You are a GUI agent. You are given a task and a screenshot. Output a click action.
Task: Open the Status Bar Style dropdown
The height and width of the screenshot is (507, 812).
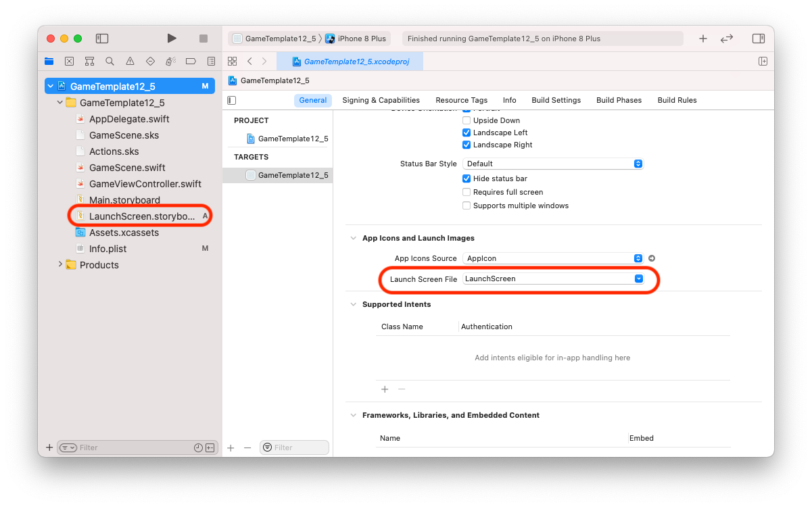click(x=552, y=164)
